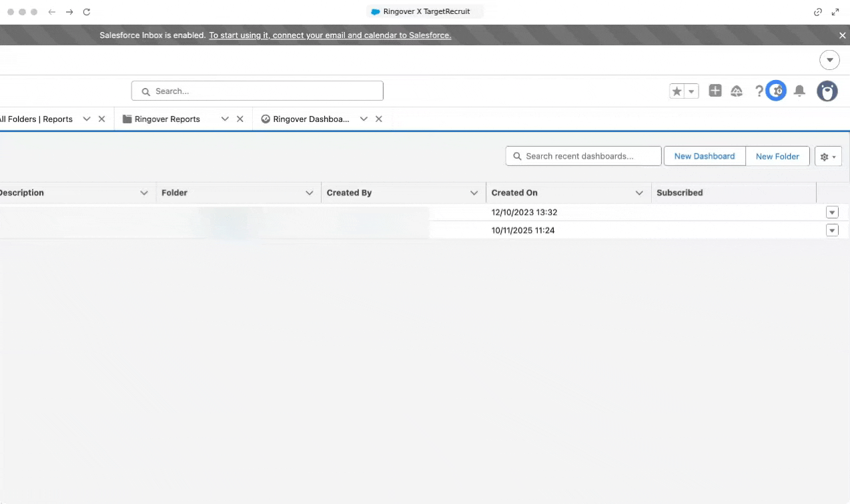Open the list settings gear menu
This screenshot has height=504, width=850.
coord(828,157)
